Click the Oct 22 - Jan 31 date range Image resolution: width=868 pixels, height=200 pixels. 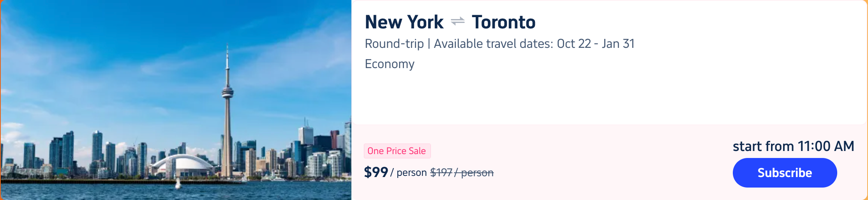[595, 44]
